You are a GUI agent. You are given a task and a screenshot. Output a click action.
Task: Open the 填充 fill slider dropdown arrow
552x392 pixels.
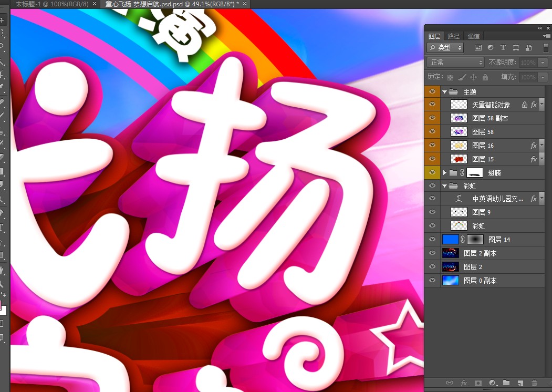(543, 77)
